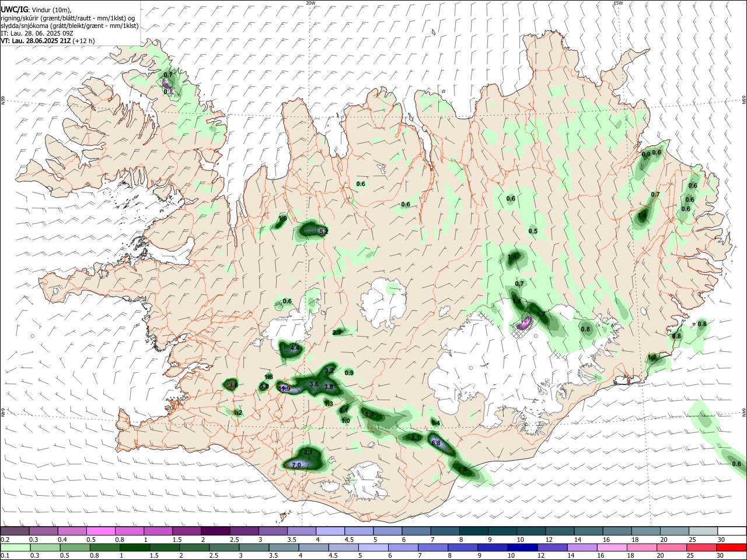Click the 15W longitude label
This screenshot has height=560, width=747.
(x=618, y=3)
